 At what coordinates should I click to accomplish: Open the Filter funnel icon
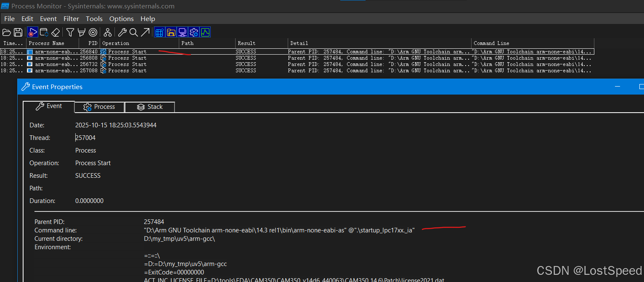pyautogui.click(x=70, y=32)
